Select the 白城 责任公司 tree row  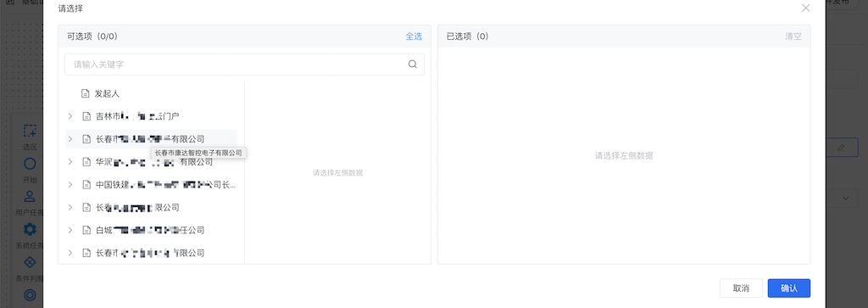151,230
